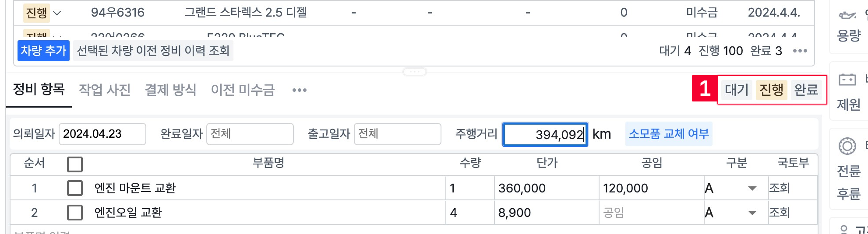Image resolution: width=868 pixels, height=234 pixels.
Task: Click the battery icon above 제원
Action: point(847,80)
